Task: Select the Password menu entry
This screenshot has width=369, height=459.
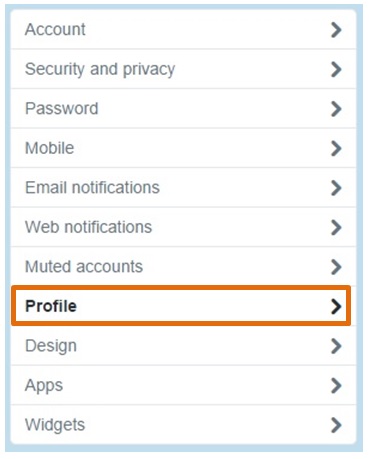Action: [x=184, y=108]
